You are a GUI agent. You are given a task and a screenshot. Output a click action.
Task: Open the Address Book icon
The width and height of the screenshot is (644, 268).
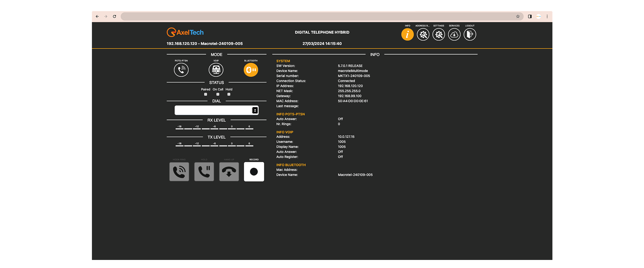point(423,35)
